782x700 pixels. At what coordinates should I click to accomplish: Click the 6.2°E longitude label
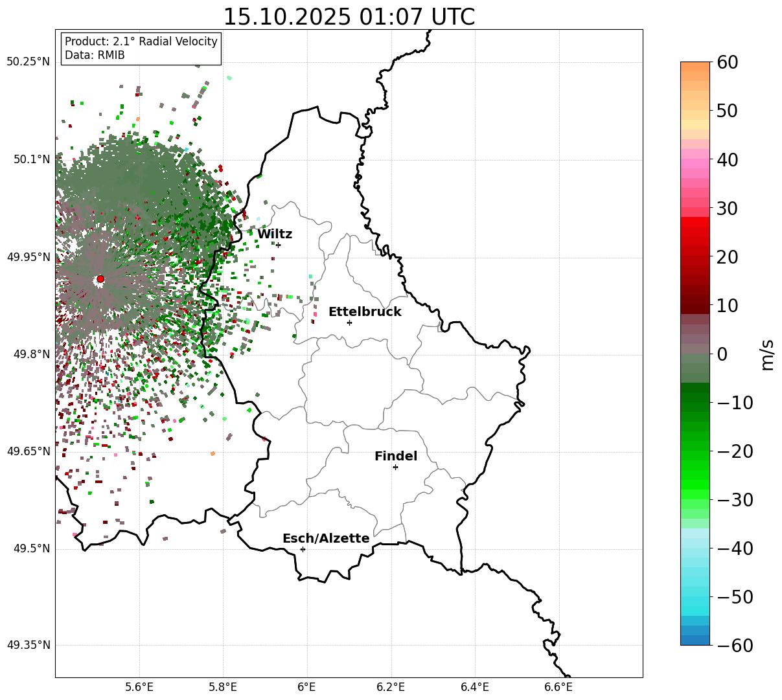[x=391, y=687]
